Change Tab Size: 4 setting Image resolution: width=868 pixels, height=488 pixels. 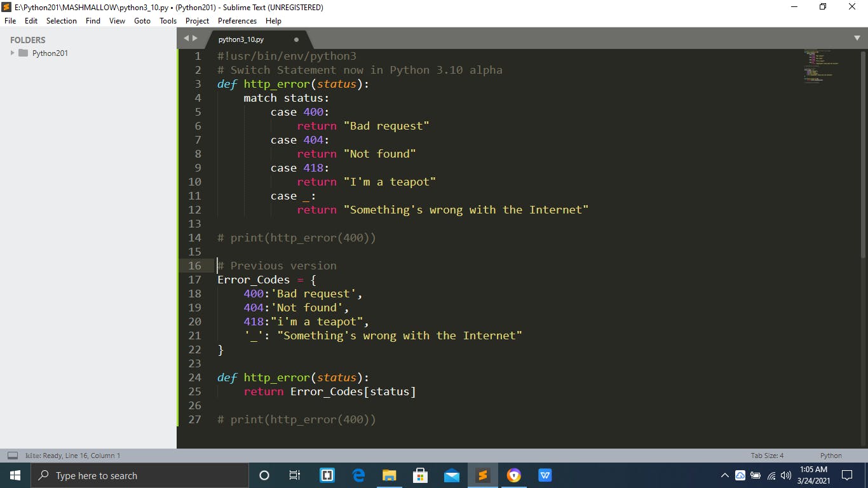coord(767,456)
